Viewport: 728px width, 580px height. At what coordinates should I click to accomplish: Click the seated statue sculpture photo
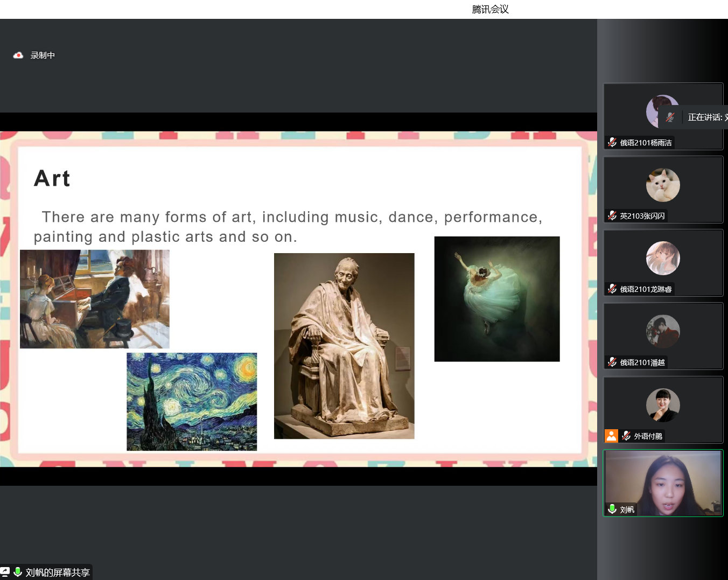tap(344, 346)
